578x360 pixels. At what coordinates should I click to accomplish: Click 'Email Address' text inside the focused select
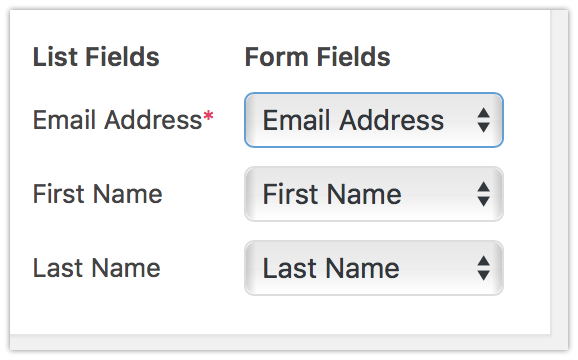[x=353, y=120]
